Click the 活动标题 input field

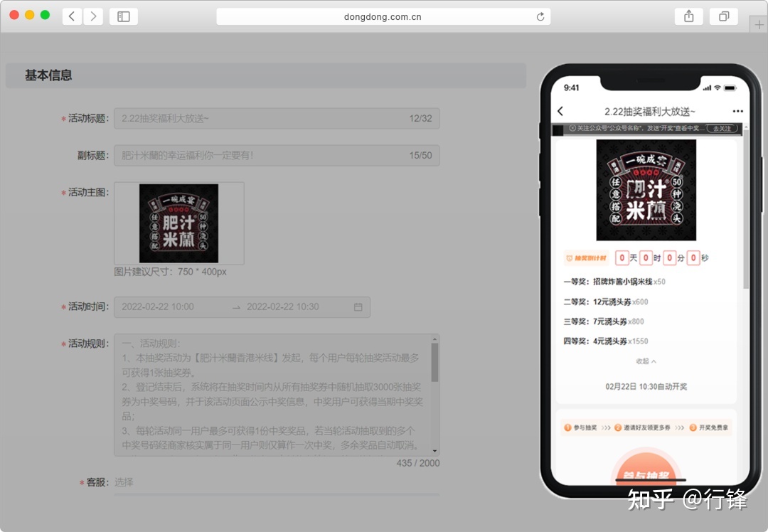click(277, 119)
